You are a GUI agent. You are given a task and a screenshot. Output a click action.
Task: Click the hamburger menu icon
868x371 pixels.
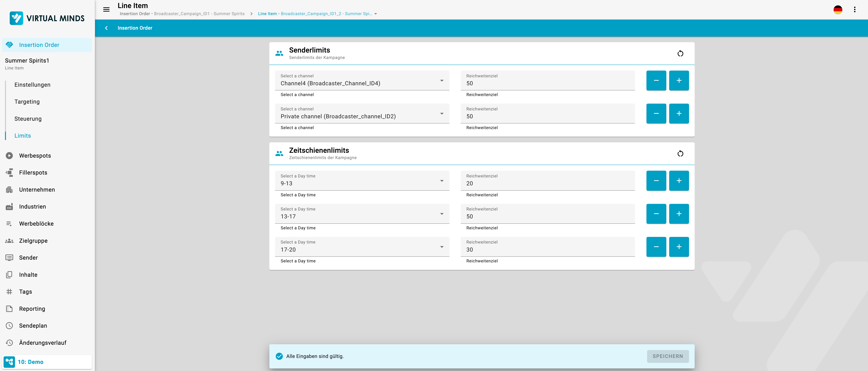tap(106, 10)
